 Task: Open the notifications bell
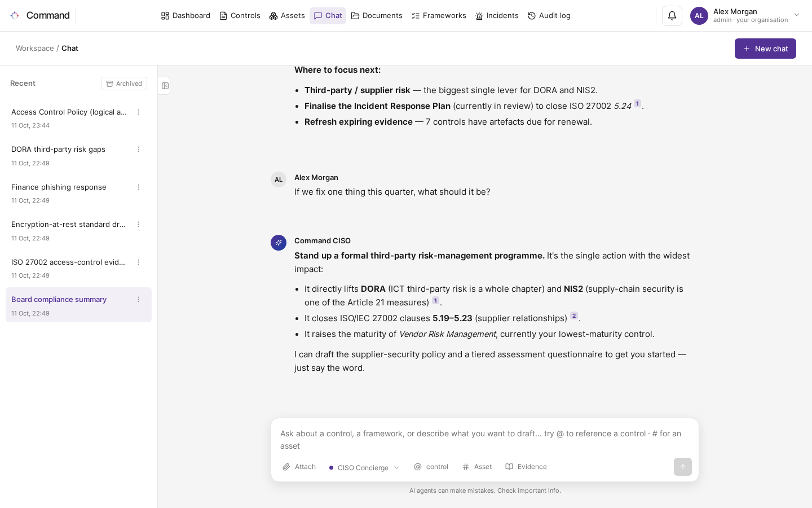click(x=672, y=16)
